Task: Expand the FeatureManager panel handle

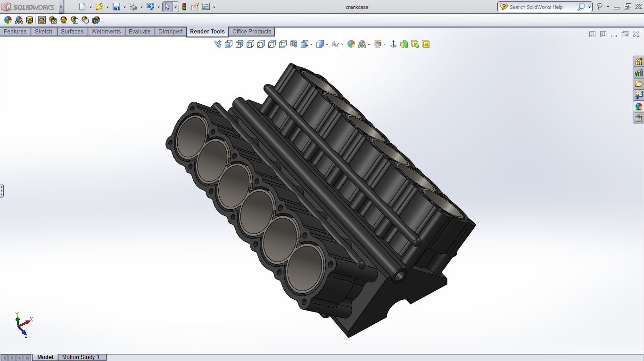Action: [x=1, y=191]
